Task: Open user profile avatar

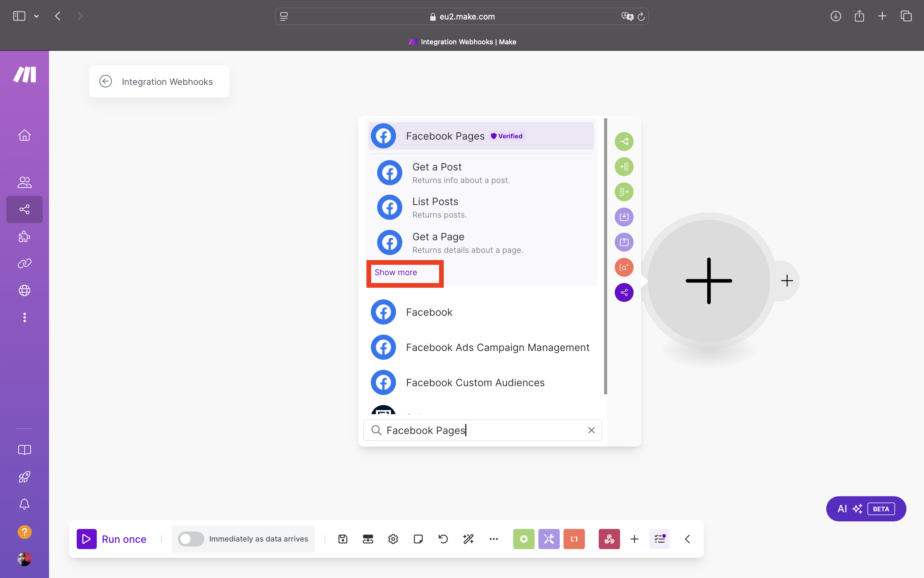Action: (25, 559)
